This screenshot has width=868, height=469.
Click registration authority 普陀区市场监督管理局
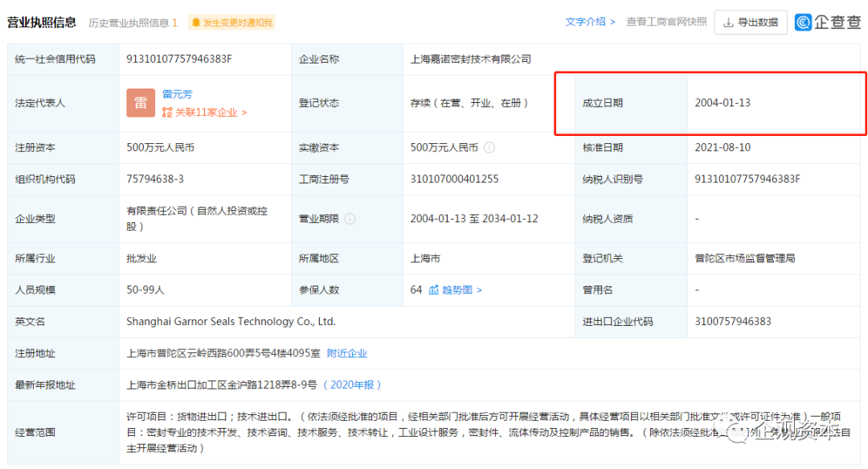[x=745, y=258]
